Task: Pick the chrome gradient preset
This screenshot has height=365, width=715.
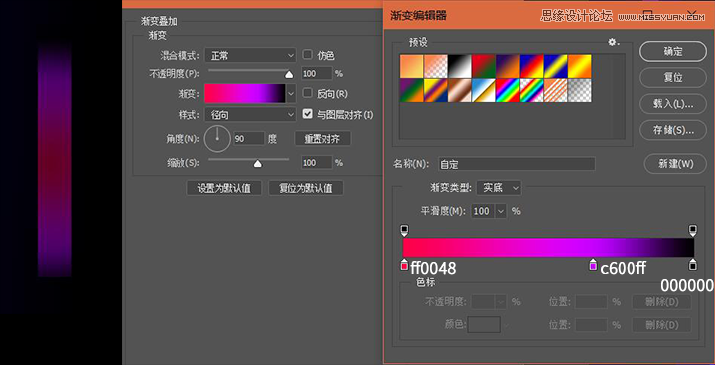Action: click(483, 90)
